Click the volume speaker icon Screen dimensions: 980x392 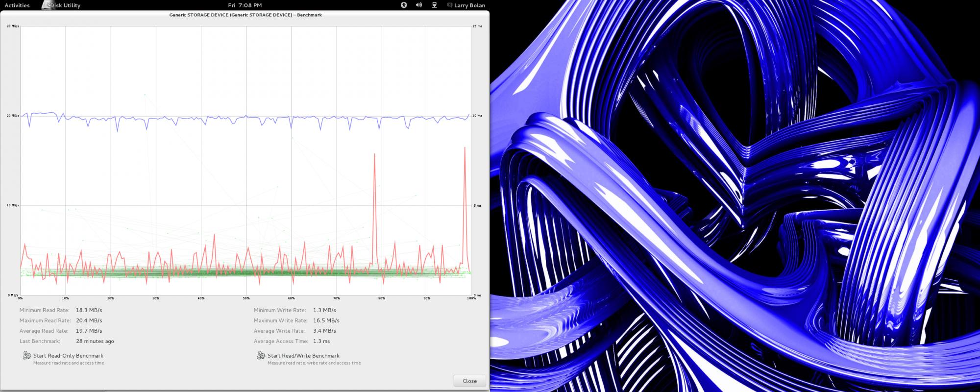click(419, 5)
